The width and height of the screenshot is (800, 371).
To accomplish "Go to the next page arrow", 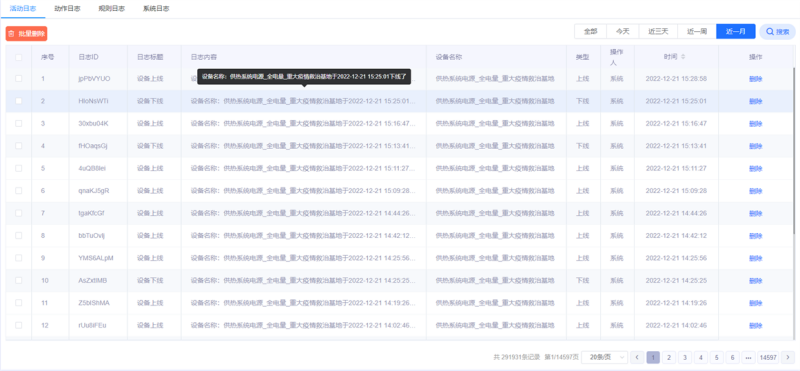I will 788,357.
